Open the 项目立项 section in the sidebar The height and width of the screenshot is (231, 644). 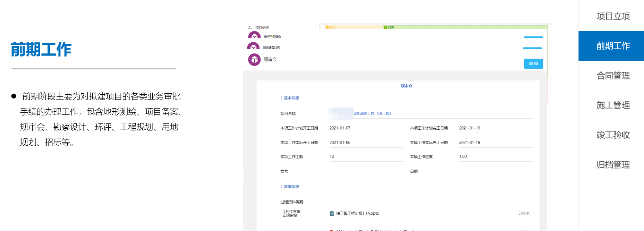[613, 16]
